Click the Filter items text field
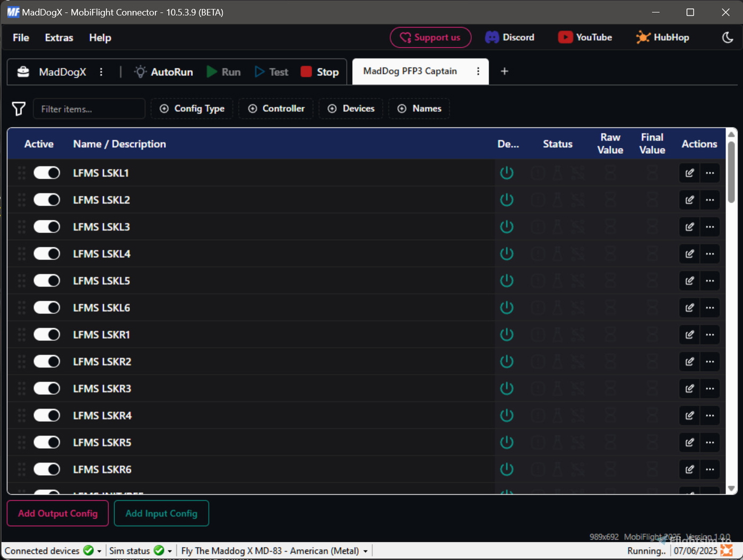The height and width of the screenshot is (560, 743). pos(89,109)
